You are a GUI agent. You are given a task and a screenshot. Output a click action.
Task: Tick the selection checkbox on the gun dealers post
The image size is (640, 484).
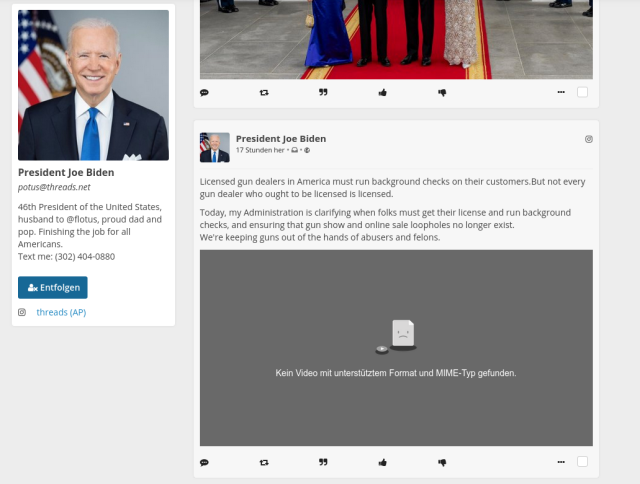[582, 462]
